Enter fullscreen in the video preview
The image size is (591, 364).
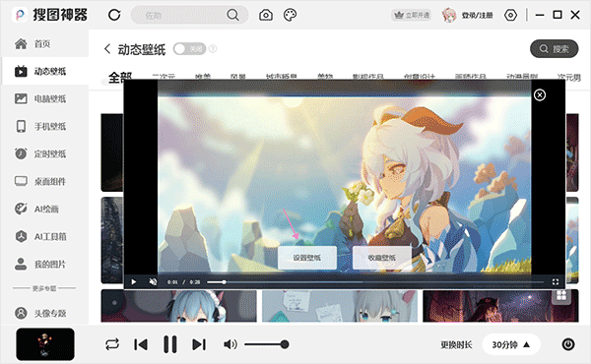(556, 282)
